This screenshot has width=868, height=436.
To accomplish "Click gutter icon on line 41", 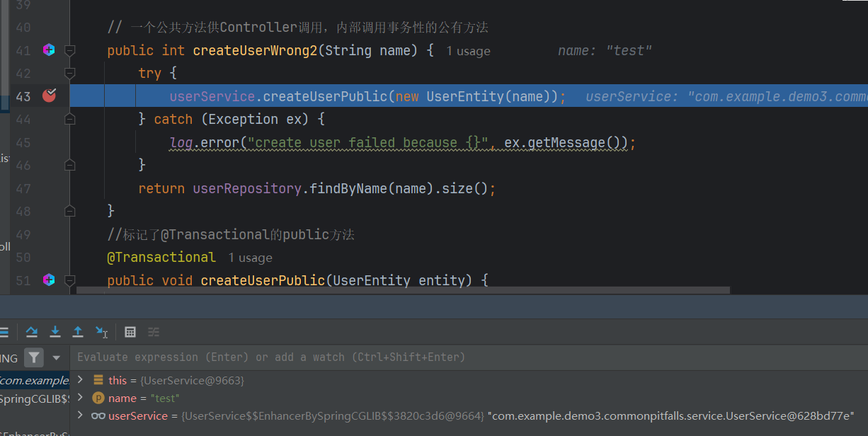I will coord(49,50).
